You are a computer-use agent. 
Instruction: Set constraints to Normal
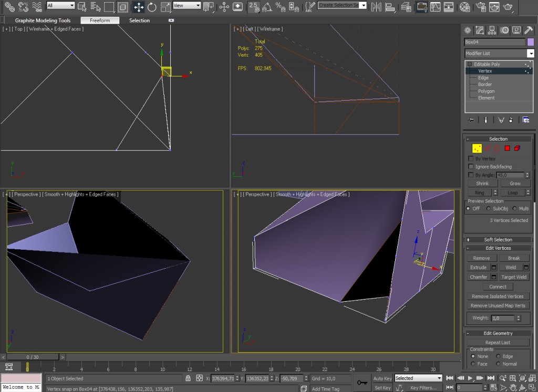(498, 364)
